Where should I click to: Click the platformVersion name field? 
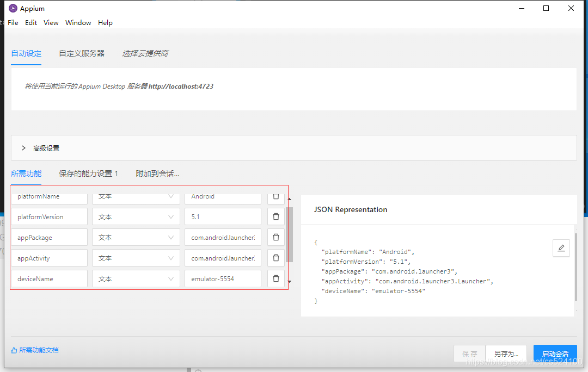click(49, 216)
